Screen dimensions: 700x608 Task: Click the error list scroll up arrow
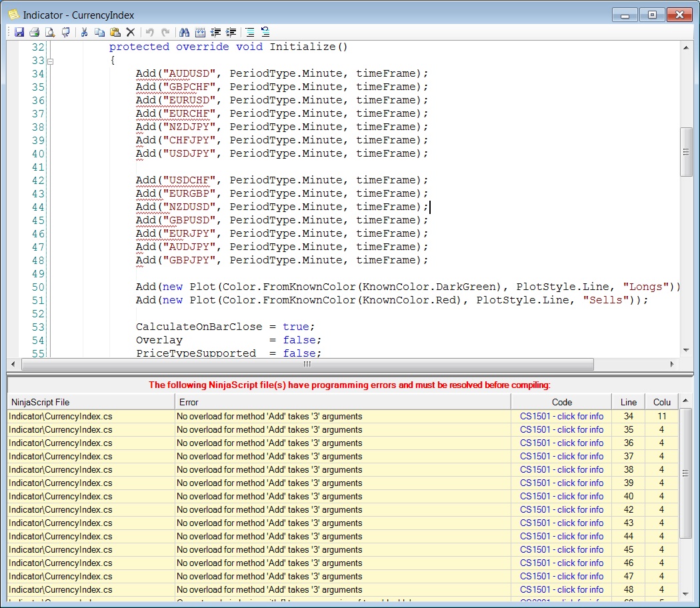tap(685, 401)
